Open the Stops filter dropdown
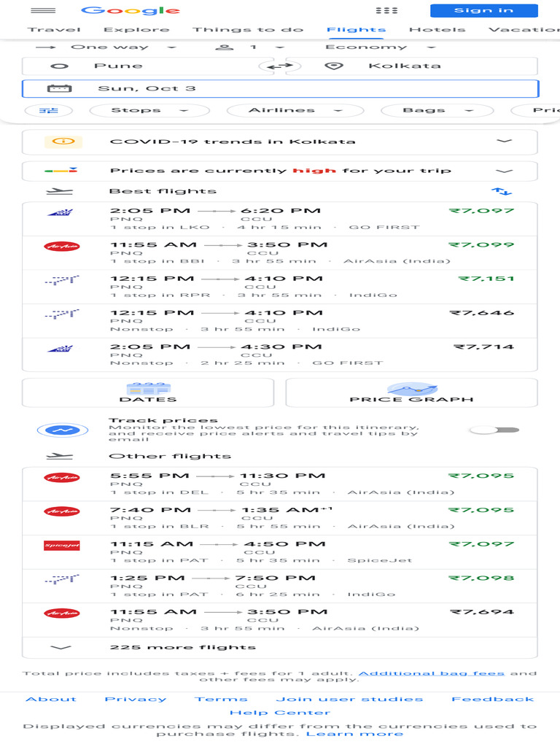 [x=149, y=111]
